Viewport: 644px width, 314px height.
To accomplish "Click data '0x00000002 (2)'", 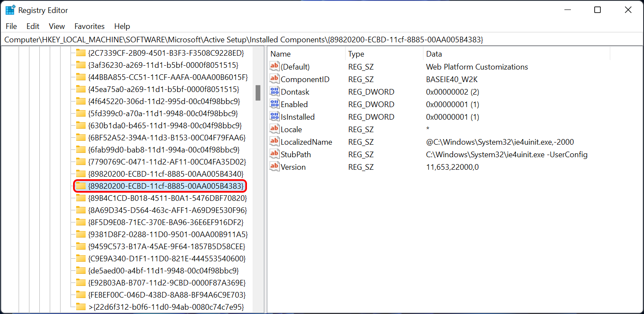I will coord(452,92).
